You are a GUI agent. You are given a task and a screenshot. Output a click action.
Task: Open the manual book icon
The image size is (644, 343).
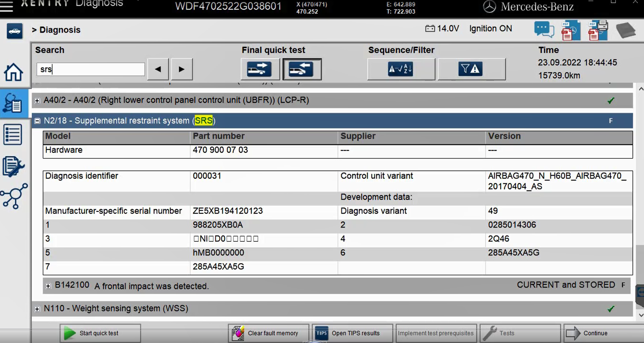[626, 30]
